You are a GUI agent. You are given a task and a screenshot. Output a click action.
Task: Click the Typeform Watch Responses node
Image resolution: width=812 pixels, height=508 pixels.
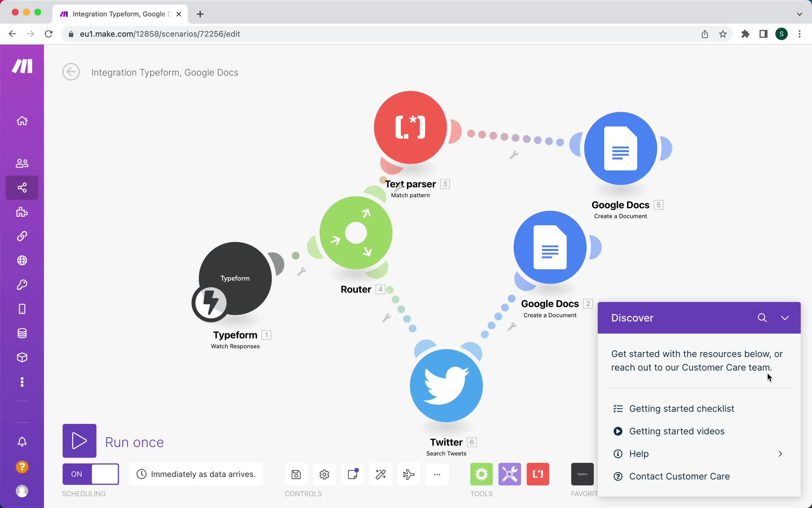234,278
